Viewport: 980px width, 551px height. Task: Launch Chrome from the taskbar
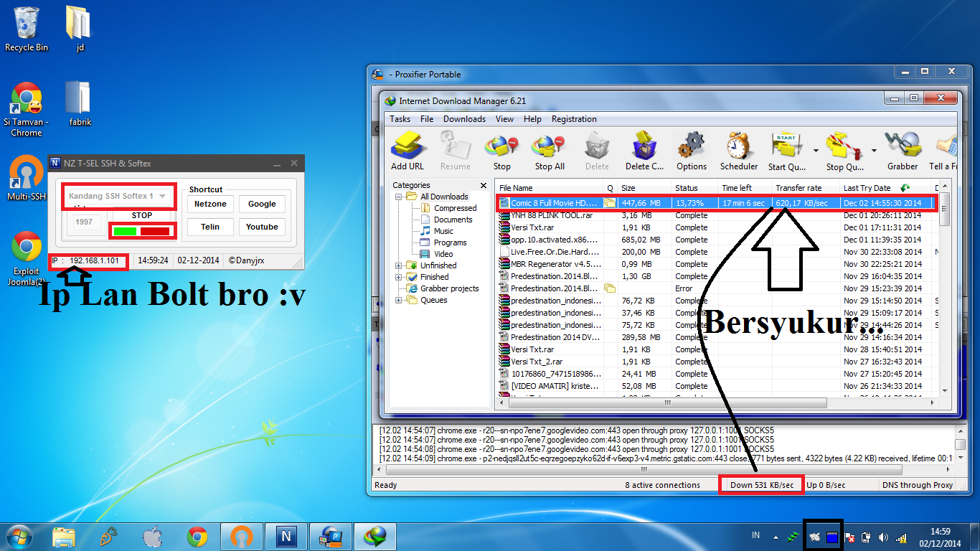click(197, 536)
